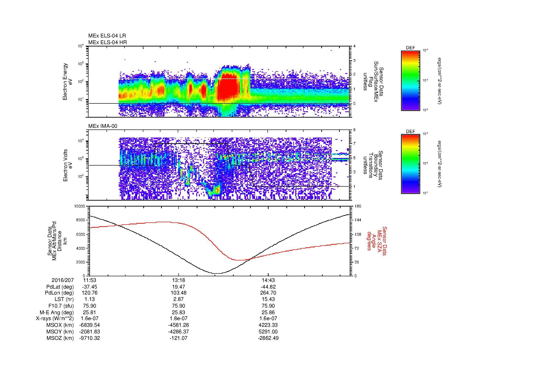Click the LST value '2.87'
Viewport: 555px width, 392px height.
[179, 300]
